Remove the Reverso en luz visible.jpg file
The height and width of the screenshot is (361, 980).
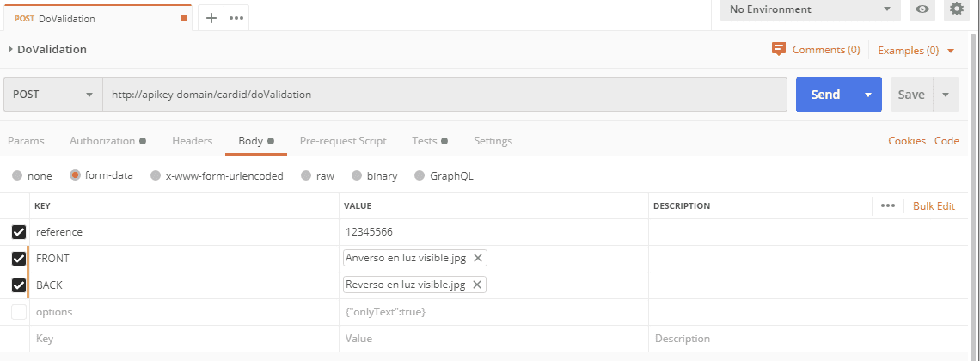point(477,285)
